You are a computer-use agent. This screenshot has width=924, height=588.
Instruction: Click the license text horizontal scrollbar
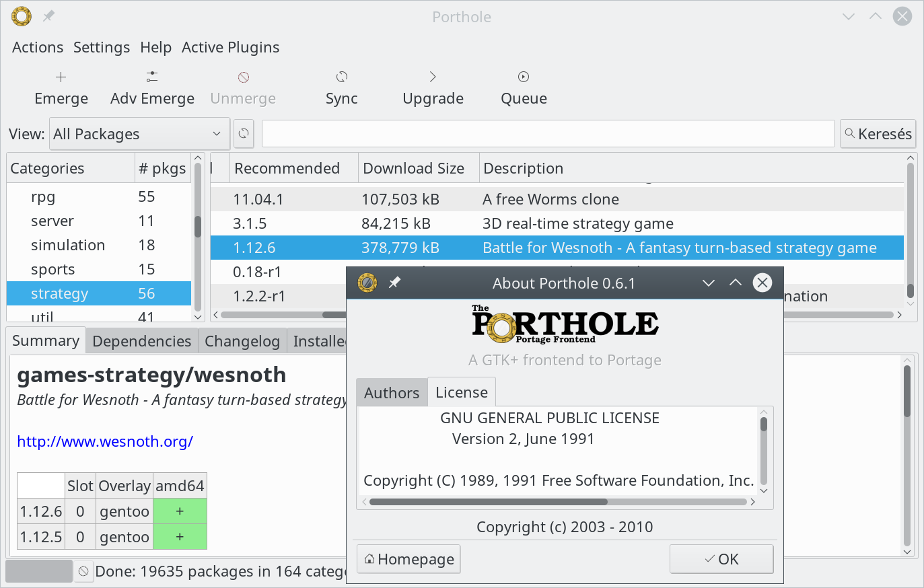(488, 501)
